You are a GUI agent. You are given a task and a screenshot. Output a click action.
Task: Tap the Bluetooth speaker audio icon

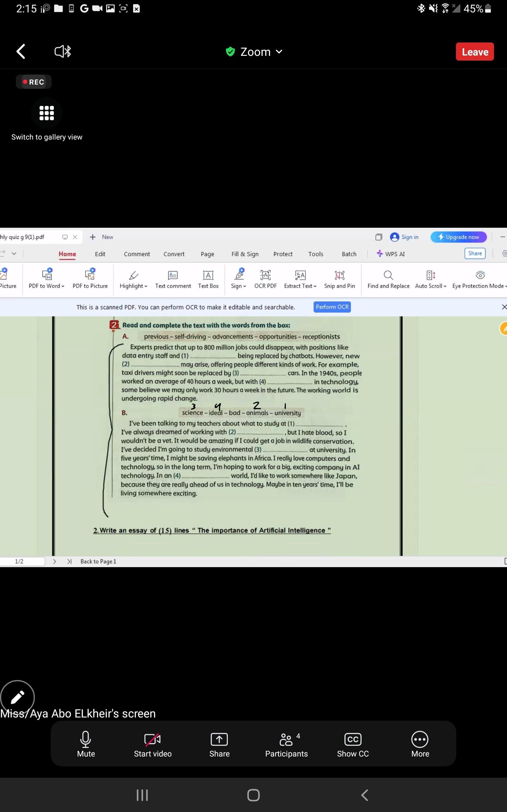click(x=63, y=52)
